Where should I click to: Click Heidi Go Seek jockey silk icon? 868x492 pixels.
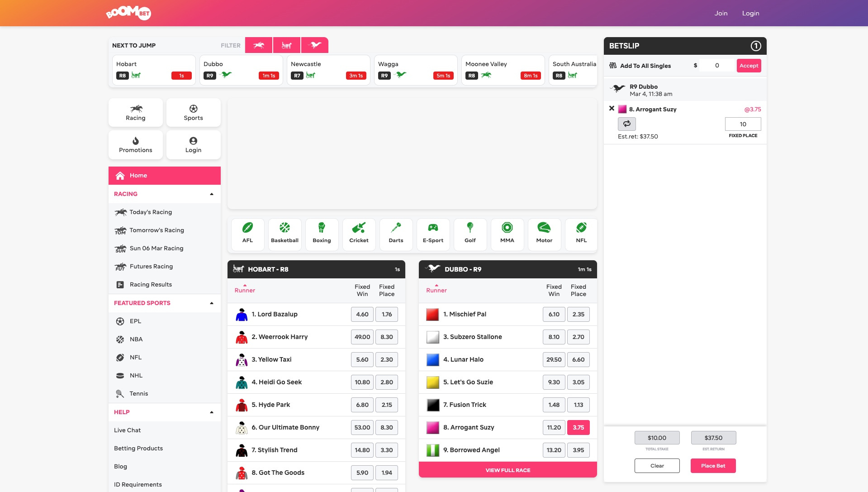click(x=242, y=382)
